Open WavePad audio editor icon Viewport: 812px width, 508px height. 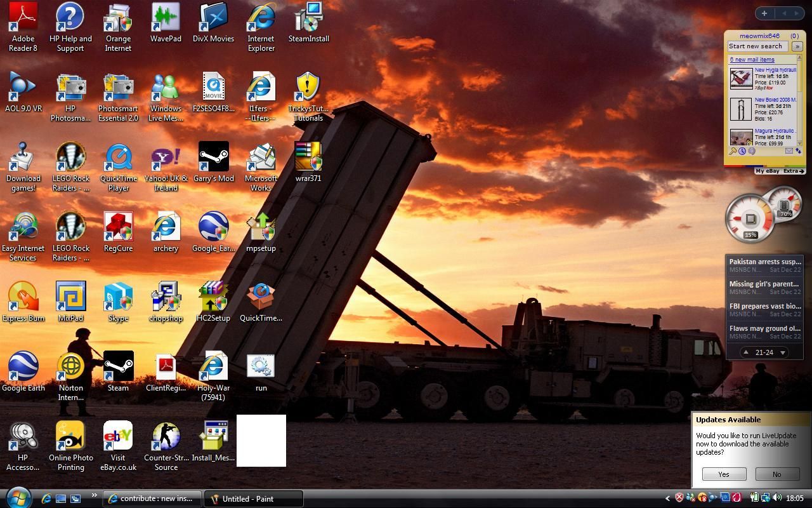click(x=166, y=23)
